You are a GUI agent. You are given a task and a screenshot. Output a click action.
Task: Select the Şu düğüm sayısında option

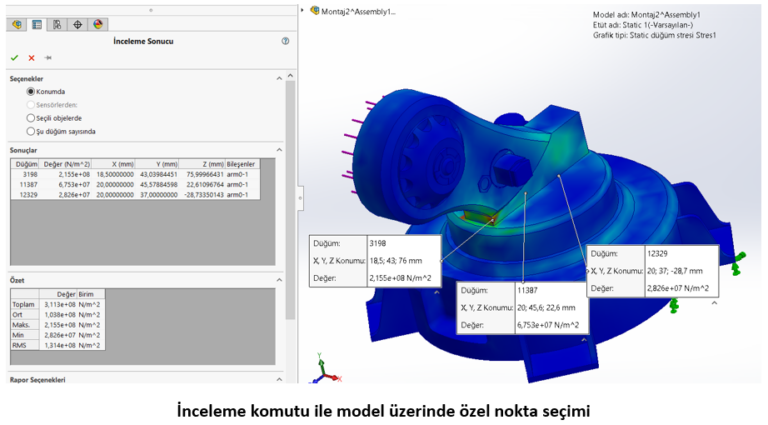click(31, 130)
